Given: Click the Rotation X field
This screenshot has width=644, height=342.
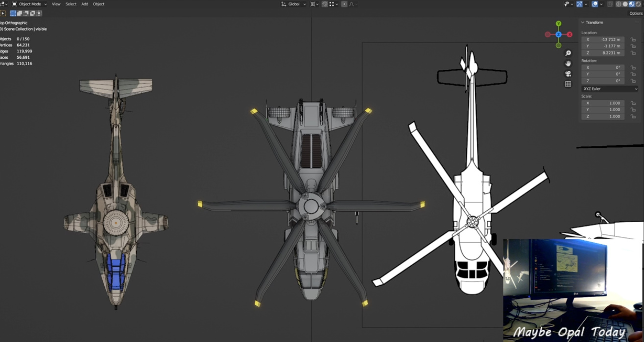Looking at the screenshot, I should tap(603, 68).
